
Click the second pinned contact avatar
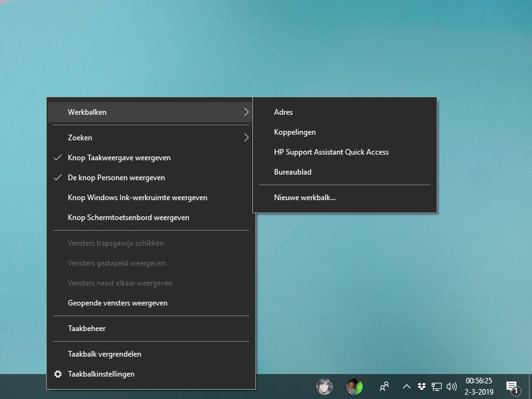tap(354, 387)
